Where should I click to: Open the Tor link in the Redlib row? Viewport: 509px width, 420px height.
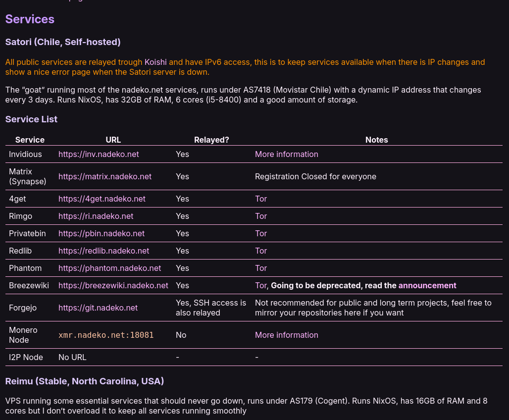point(261,251)
